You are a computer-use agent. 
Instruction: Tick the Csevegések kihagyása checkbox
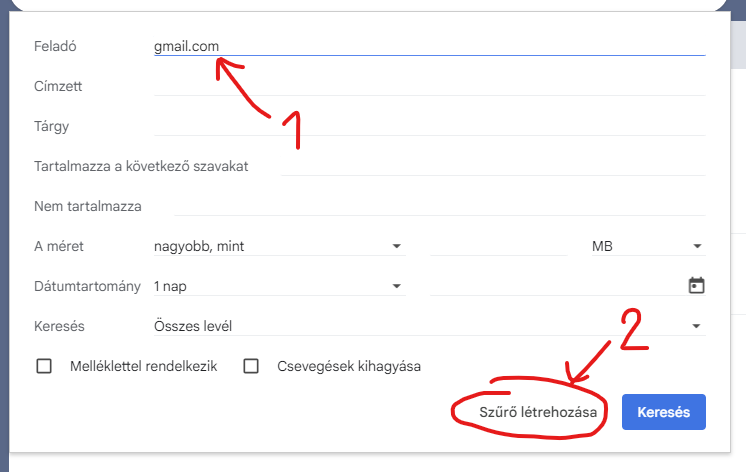point(252,366)
